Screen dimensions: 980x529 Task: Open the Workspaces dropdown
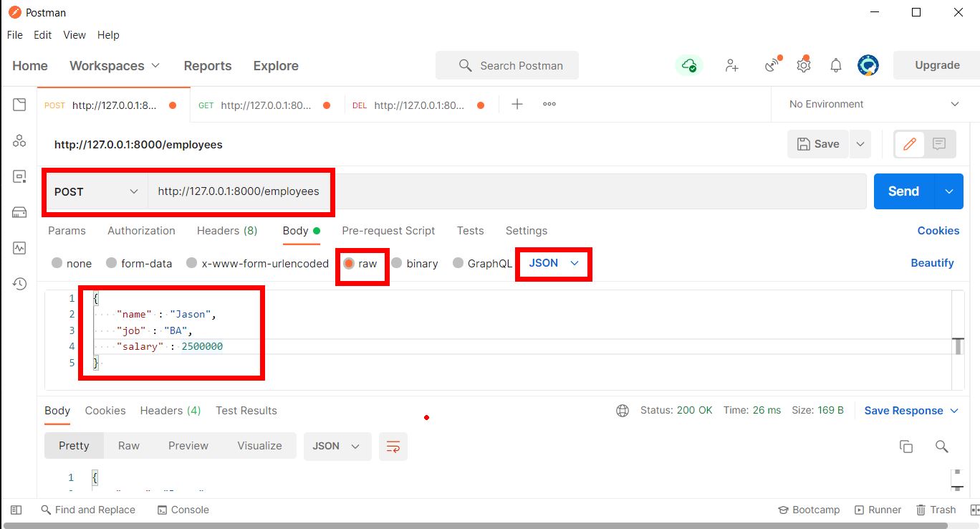coord(115,65)
